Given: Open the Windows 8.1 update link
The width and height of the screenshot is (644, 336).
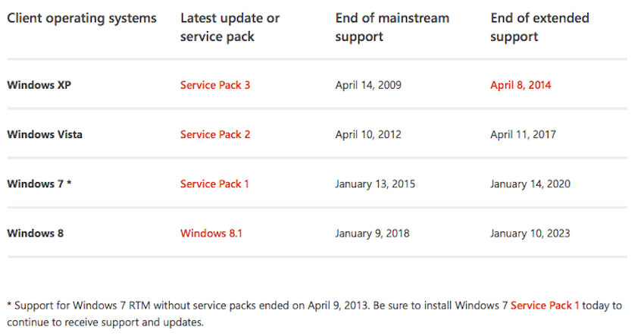Looking at the screenshot, I should 211,233.
